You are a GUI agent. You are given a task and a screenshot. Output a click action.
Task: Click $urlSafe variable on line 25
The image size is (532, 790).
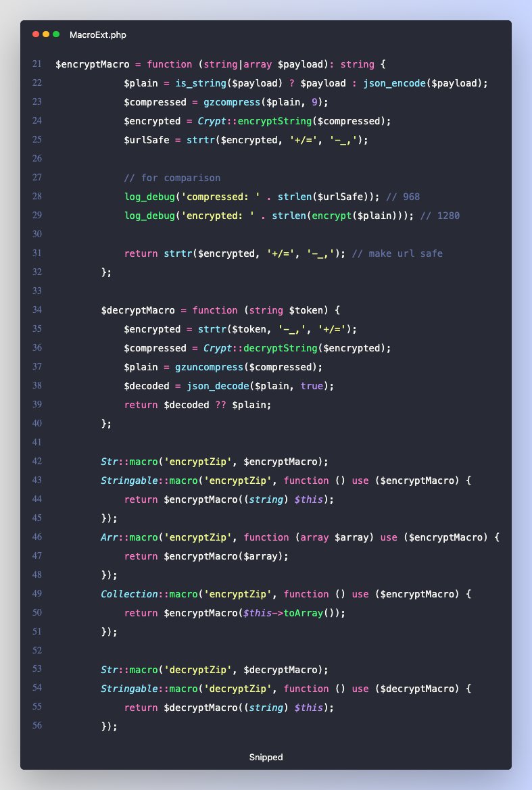(147, 140)
